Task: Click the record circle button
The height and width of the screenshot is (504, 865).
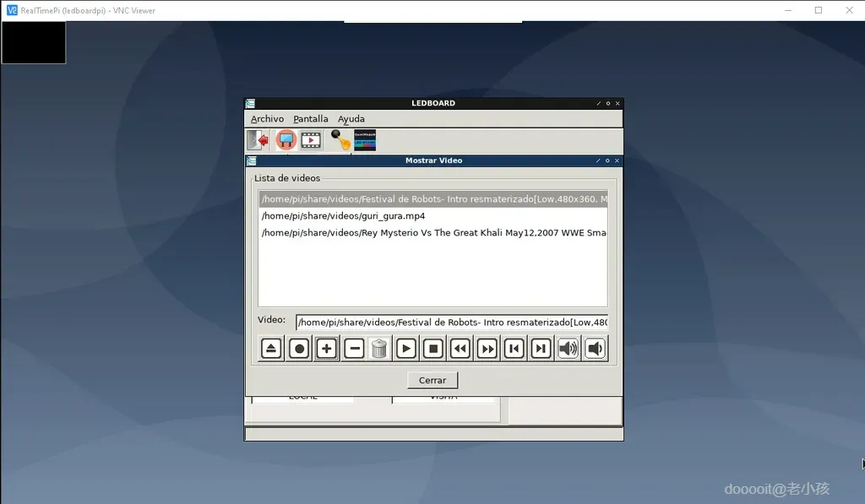Action: coord(299,349)
